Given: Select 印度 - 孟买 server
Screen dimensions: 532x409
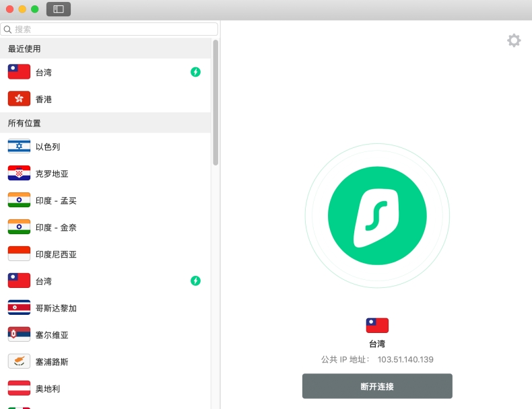Looking at the screenshot, I should (105, 200).
